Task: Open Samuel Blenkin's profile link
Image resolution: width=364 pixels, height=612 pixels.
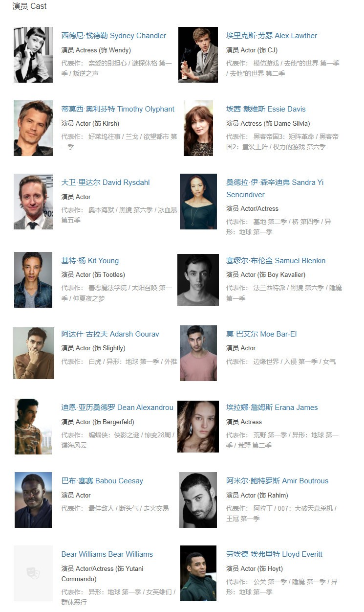Action: pyautogui.click(x=276, y=261)
